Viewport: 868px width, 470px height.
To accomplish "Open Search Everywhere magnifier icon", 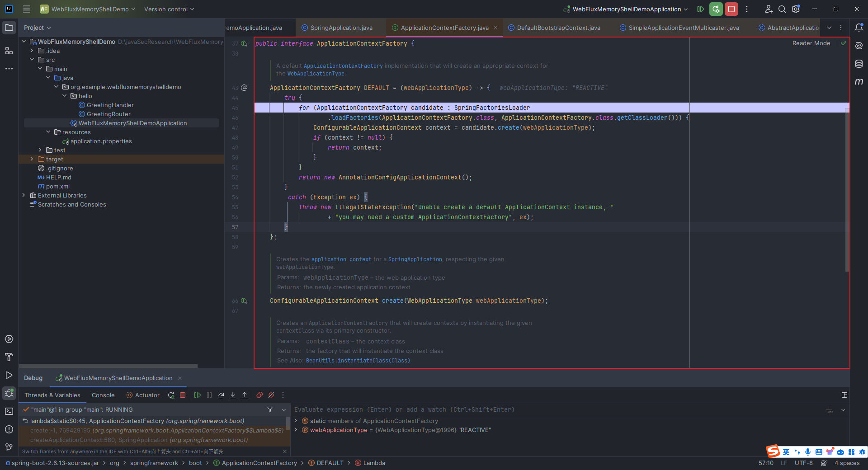I will click(782, 9).
